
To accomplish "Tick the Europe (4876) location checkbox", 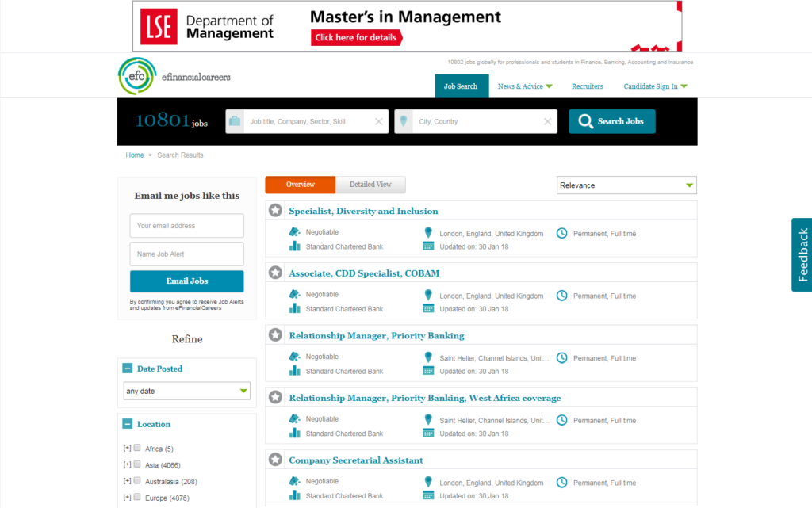I will (137, 497).
